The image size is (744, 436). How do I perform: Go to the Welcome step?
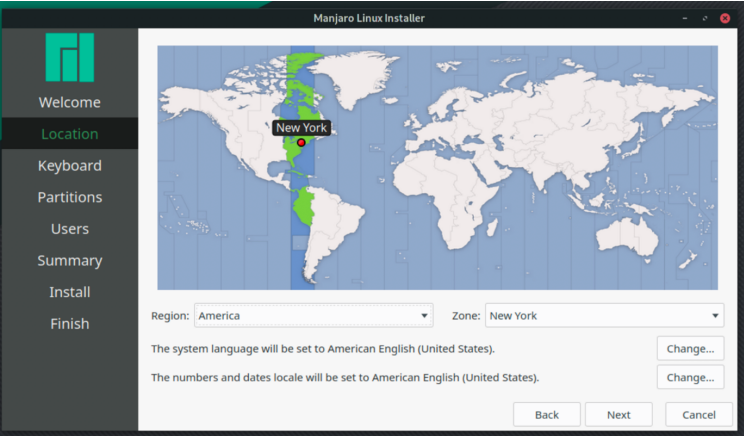point(70,102)
